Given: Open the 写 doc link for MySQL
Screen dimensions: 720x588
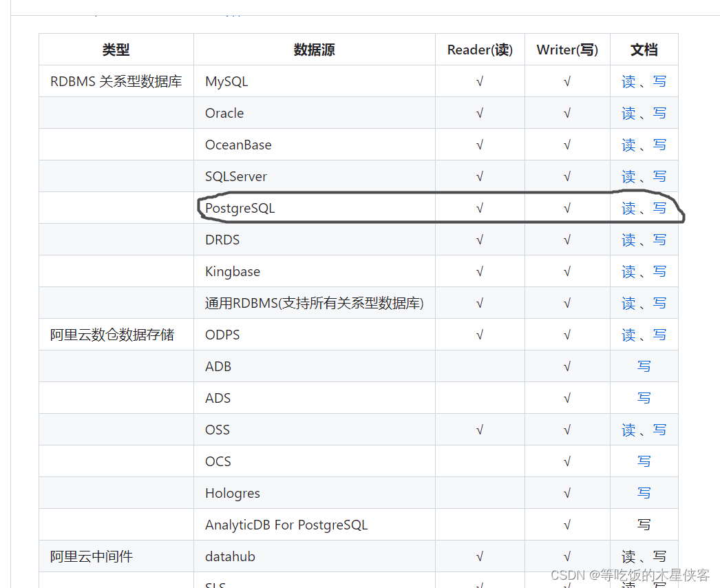Looking at the screenshot, I should (x=659, y=81).
